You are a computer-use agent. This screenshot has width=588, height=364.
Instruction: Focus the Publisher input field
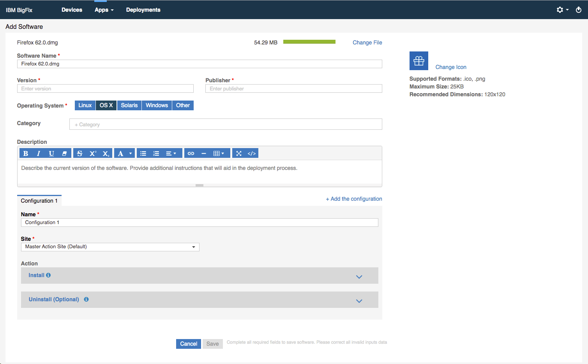294,88
